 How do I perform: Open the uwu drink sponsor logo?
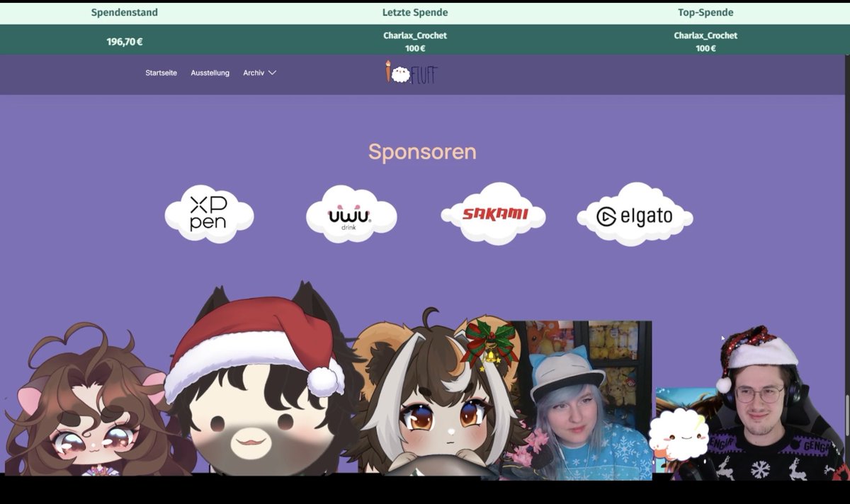coord(351,214)
